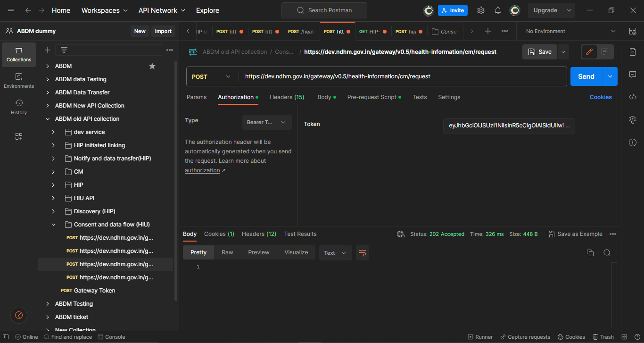The height and width of the screenshot is (343, 644).
Task: Open the settings gear icon
Action: pos(480,10)
